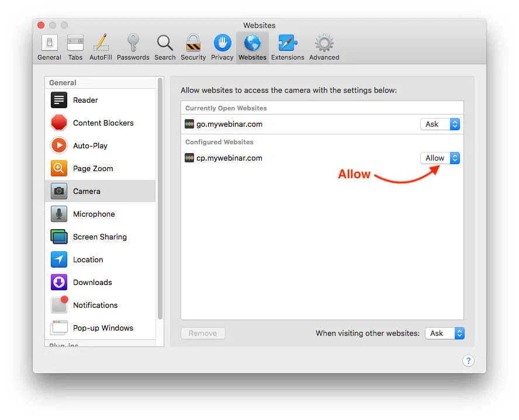This screenshot has width=519, height=420.
Task: Choose Screen Sharing in sidebar list
Action: 99,237
